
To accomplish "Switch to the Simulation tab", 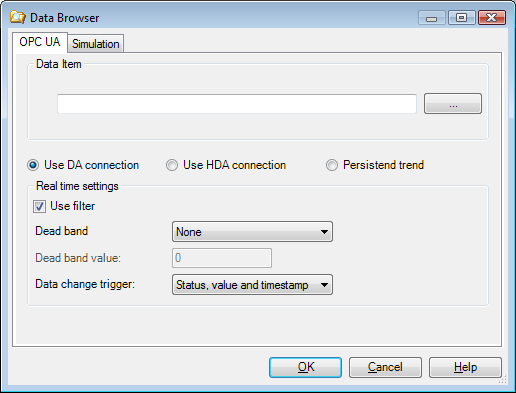I will (96, 44).
